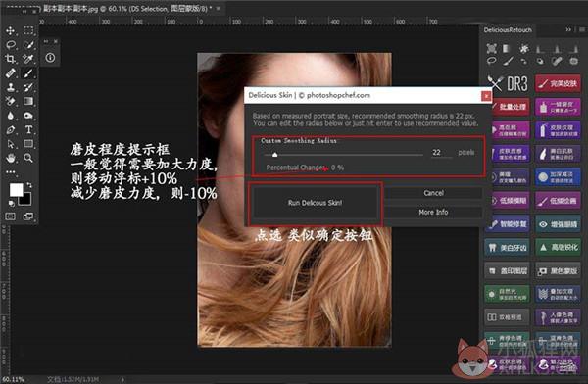The height and width of the screenshot is (384, 588).
Task: Click the smoothing radius pixels value field
Action: tap(441, 153)
